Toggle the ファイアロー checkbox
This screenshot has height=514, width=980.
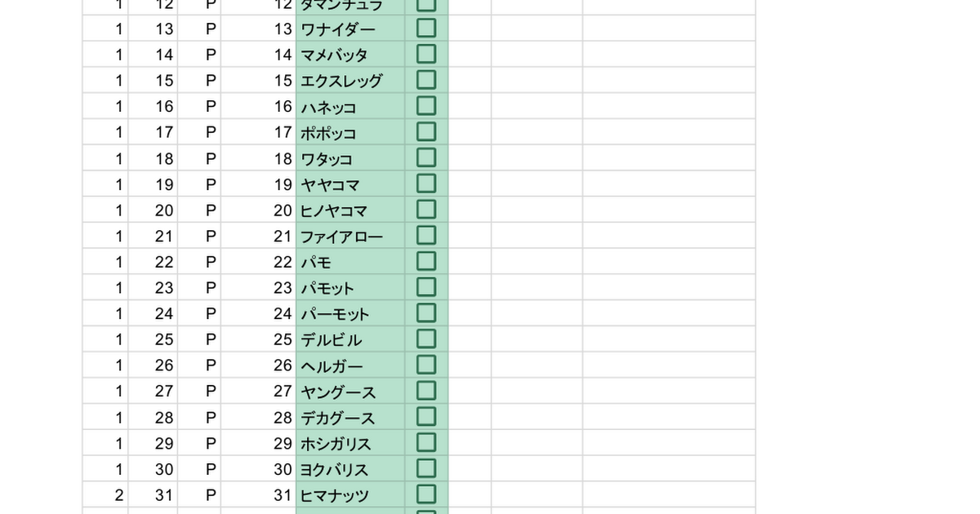(x=426, y=236)
